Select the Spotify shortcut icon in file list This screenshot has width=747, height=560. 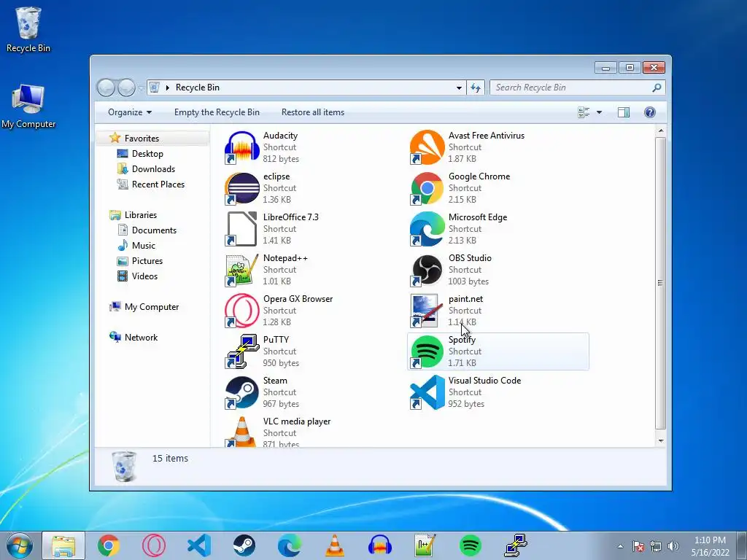pos(427,352)
